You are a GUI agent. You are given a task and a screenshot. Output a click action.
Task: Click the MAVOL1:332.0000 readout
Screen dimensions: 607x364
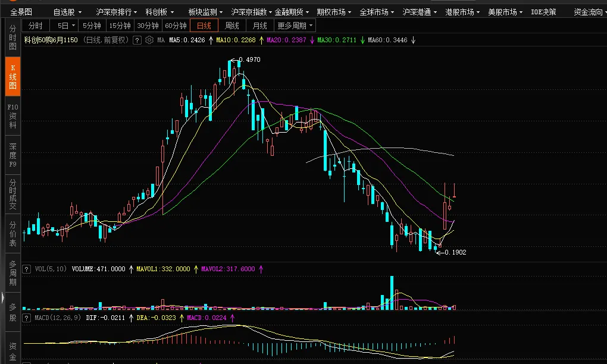163,269
